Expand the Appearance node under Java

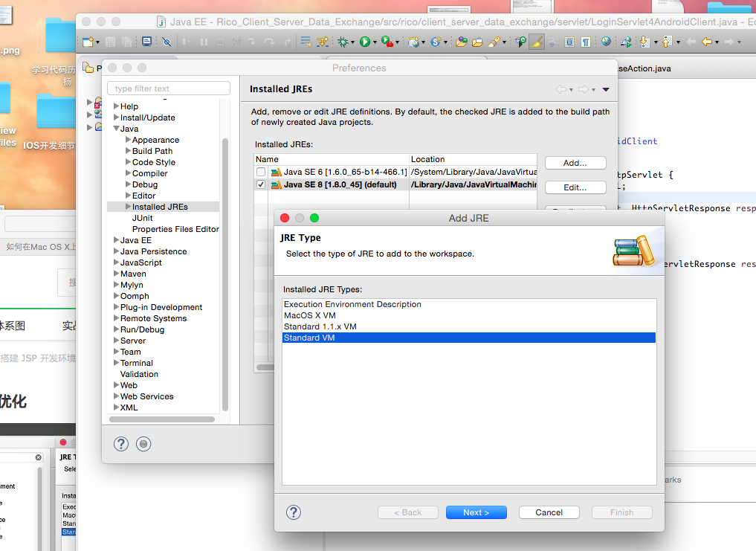tap(129, 140)
